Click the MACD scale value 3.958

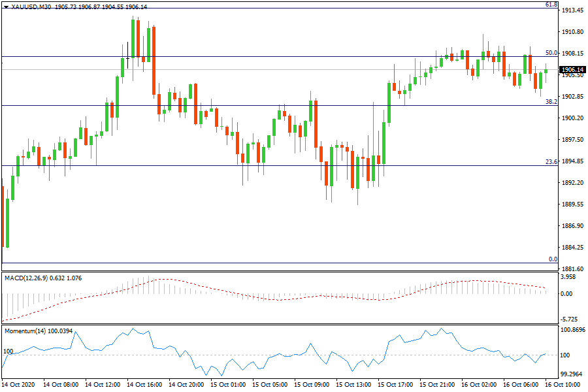570,277
